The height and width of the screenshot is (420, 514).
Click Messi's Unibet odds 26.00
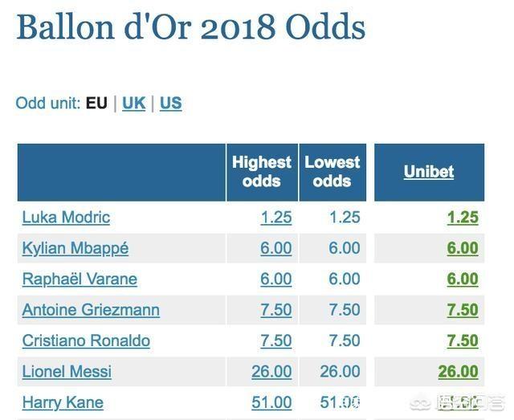[x=458, y=372]
